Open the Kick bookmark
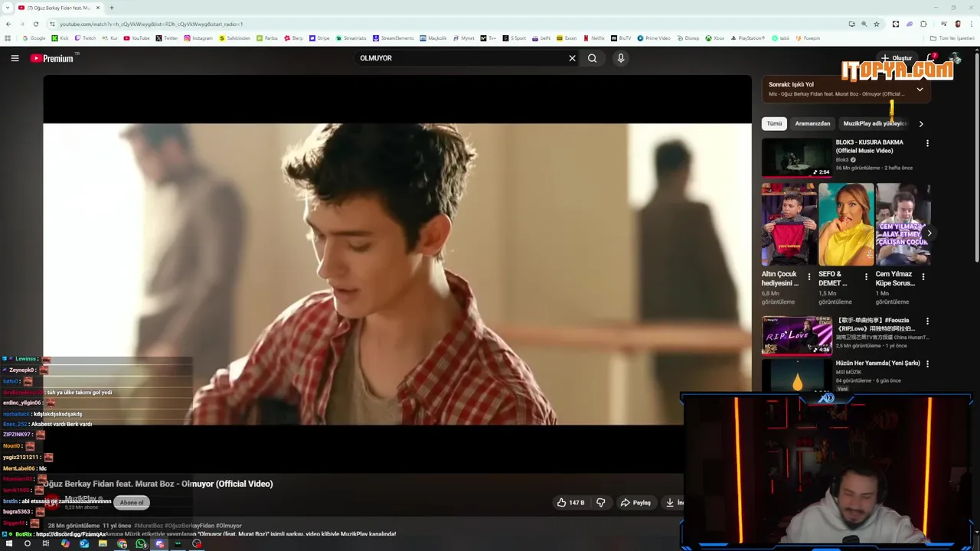The width and height of the screenshot is (980, 551). (x=60, y=38)
